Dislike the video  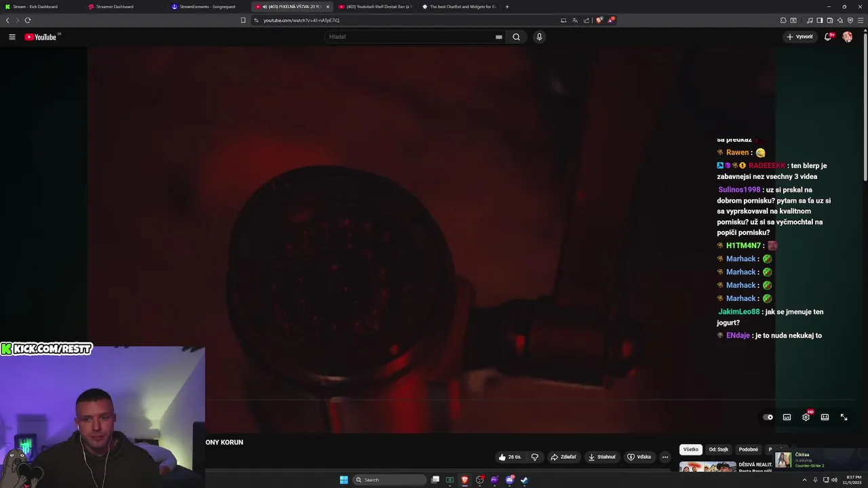coord(534,457)
